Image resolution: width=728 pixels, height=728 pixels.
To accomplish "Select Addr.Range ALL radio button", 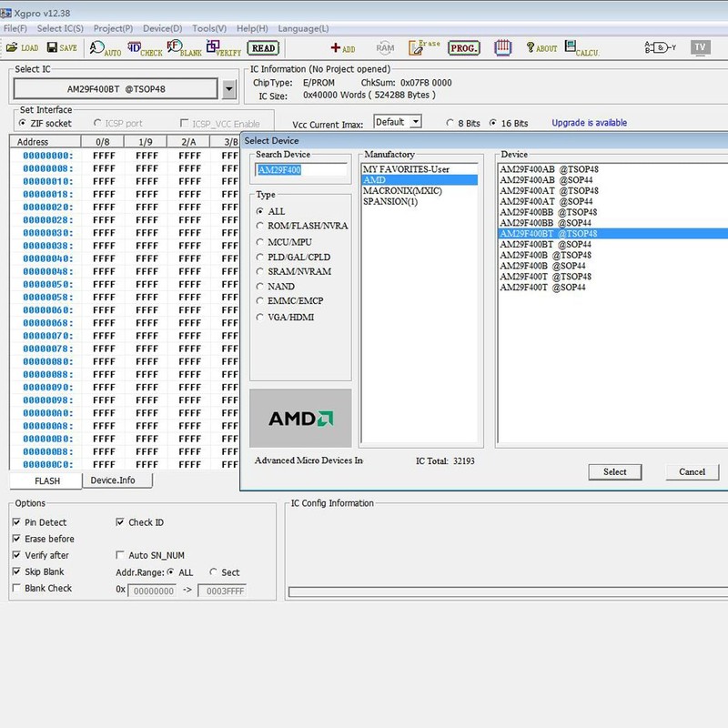I will pyautogui.click(x=171, y=572).
